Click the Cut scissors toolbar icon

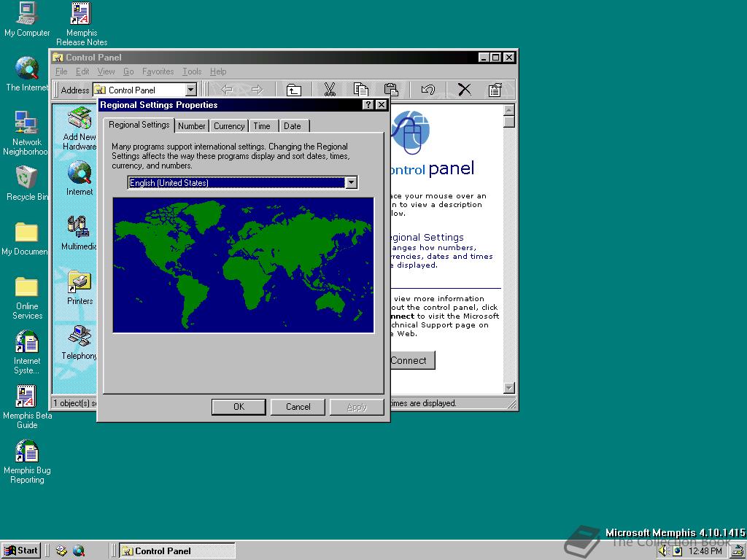(330, 90)
